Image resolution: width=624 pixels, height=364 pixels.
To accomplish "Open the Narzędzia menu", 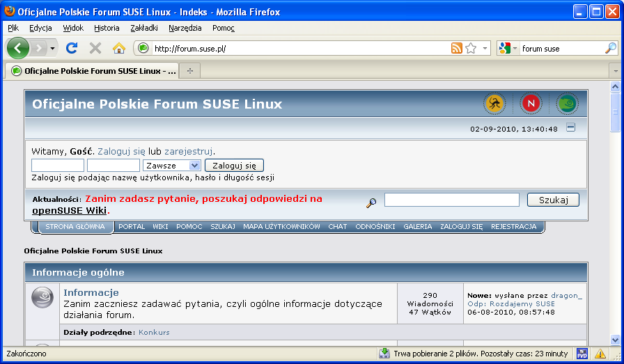I will point(185,28).
